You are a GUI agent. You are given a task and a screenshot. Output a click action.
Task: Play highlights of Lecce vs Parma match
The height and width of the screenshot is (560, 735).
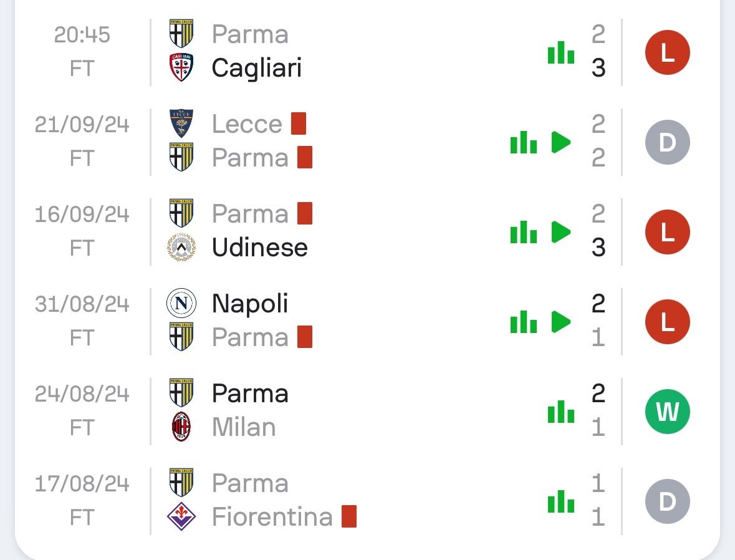[x=561, y=143]
